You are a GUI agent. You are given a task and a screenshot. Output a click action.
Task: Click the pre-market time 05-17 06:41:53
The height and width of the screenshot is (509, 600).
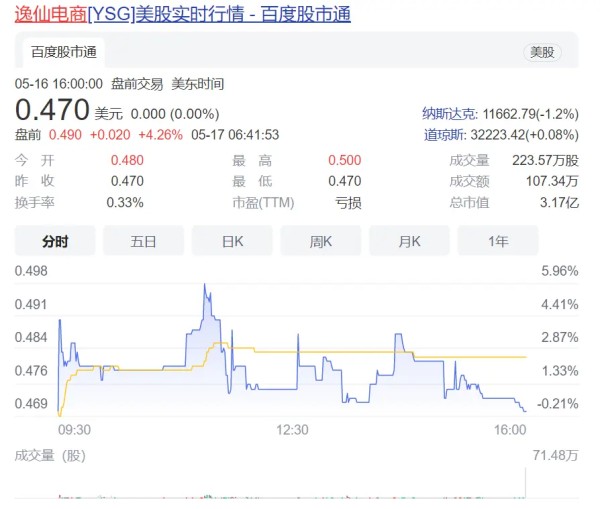(235, 135)
